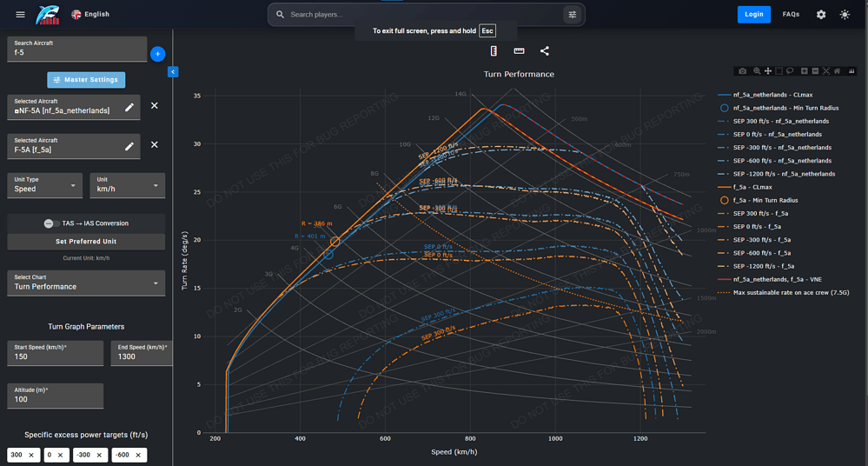The image size is (868, 466).
Task: Zoom in on the chart
Action: point(805,71)
